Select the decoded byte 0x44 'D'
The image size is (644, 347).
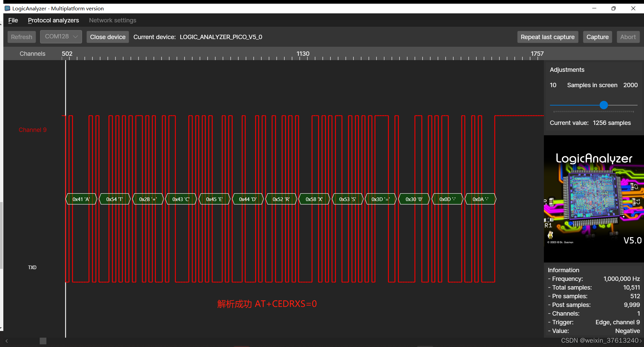pyautogui.click(x=248, y=199)
